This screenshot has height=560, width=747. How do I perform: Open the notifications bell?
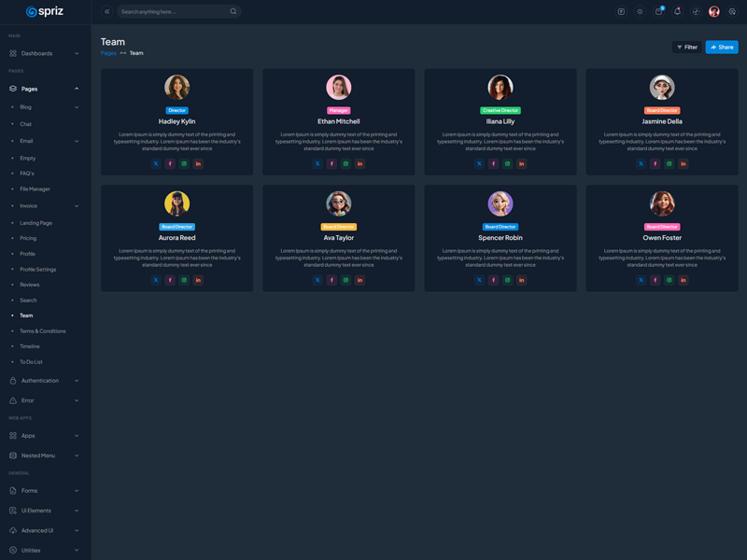pos(677,11)
